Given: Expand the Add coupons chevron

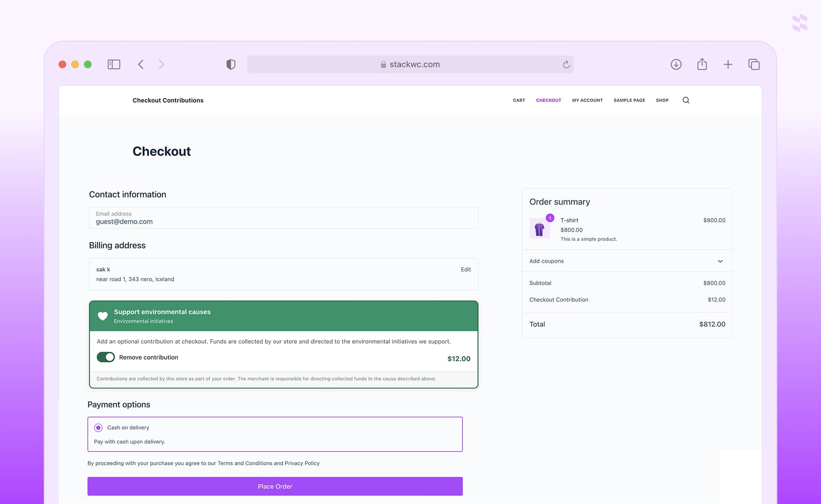Looking at the screenshot, I should 720,261.
